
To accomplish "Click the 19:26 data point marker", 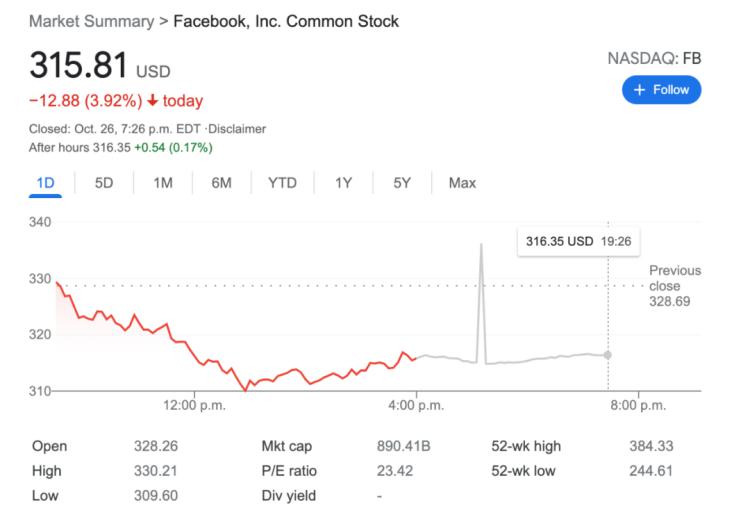I will [608, 355].
